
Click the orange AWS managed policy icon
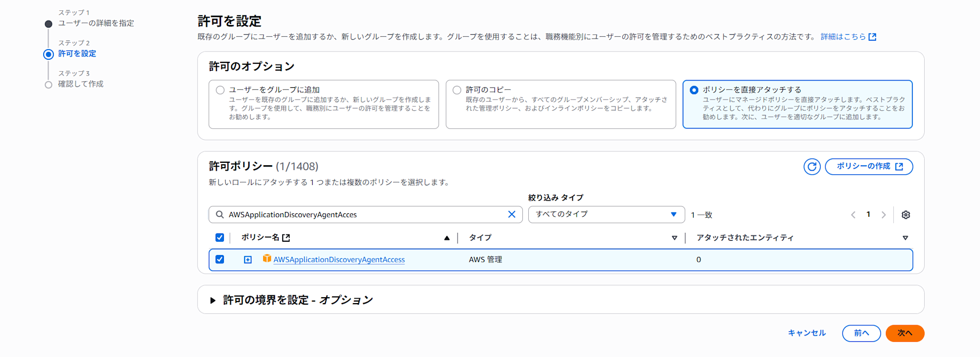tap(267, 258)
